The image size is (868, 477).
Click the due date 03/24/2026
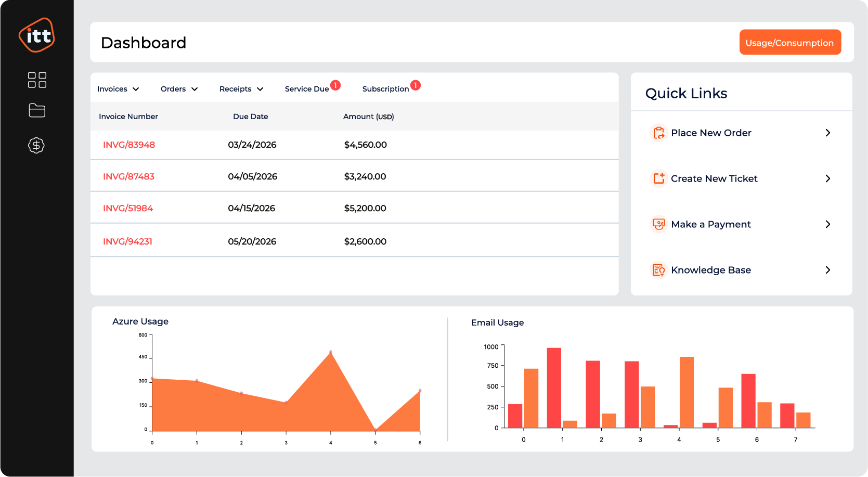(x=252, y=145)
